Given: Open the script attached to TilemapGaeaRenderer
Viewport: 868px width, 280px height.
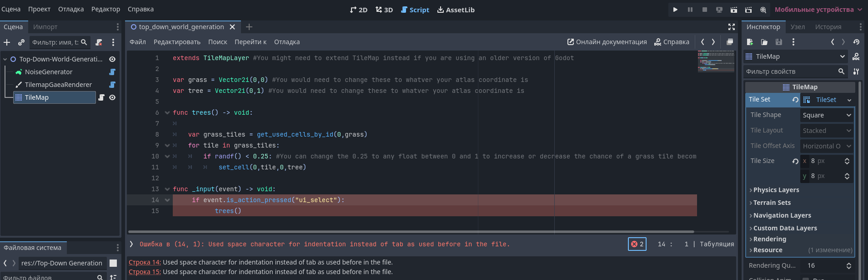Looking at the screenshot, I should 112,85.
